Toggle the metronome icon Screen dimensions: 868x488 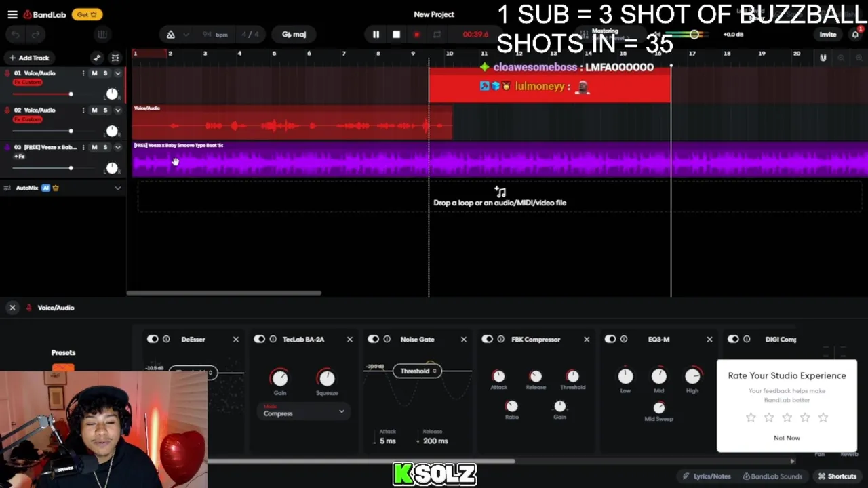point(171,35)
